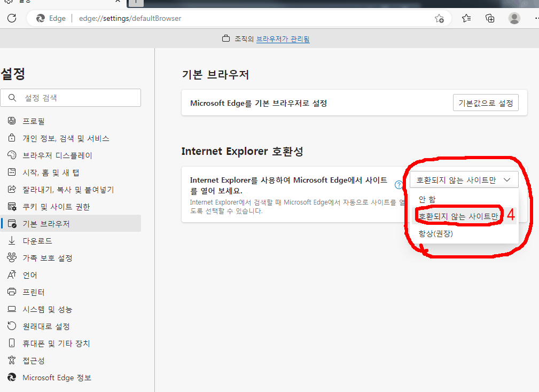Open 개인 정보, 검색 및 서비스 settings
This screenshot has height=392, width=539.
(x=71, y=138)
